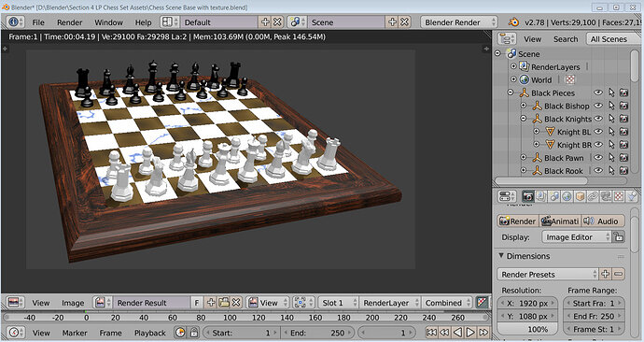The width and height of the screenshot is (644, 342).
Task: Open the Playback menu in timeline
Action: pyautogui.click(x=150, y=333)
